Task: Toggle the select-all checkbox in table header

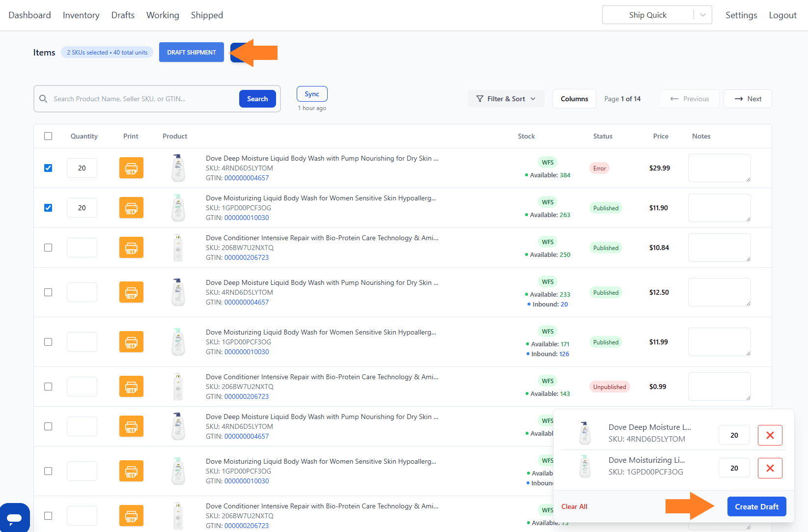Action: click(48, 136)
